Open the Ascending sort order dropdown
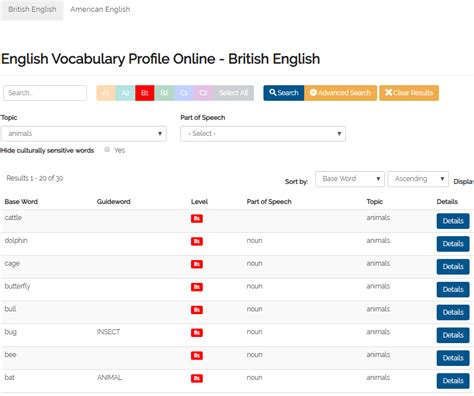The image size is (474, 396). click(x=418, y=179)
